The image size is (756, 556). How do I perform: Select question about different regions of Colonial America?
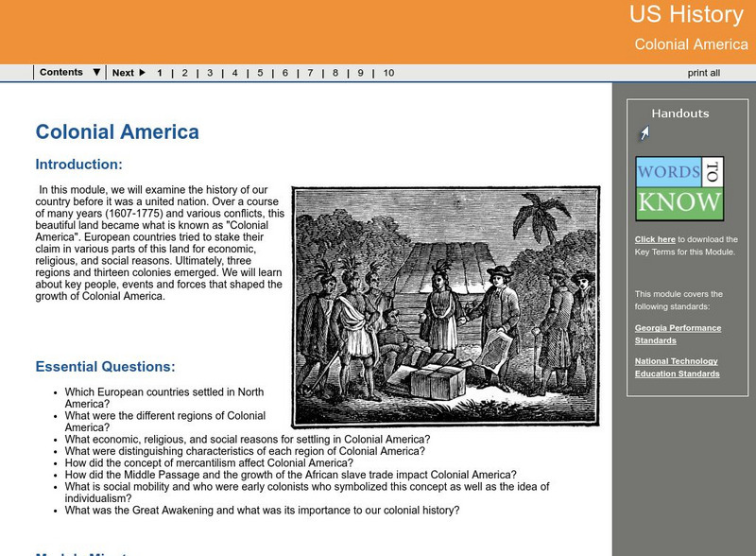[164, 422]
